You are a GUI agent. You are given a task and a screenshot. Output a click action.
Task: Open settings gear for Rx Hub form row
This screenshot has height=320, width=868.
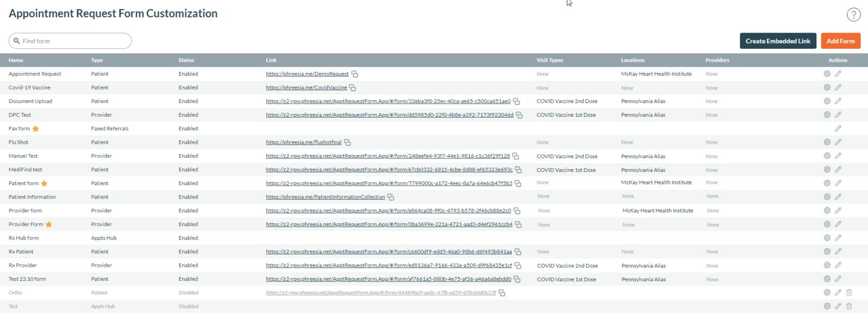pyautogui.click(x=827, y=238)
